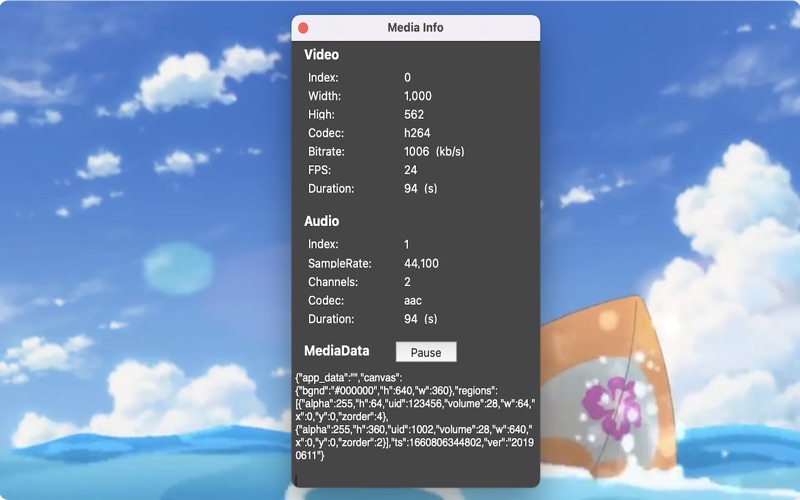Click the Pause button beside MediaData

pos(426,352)
